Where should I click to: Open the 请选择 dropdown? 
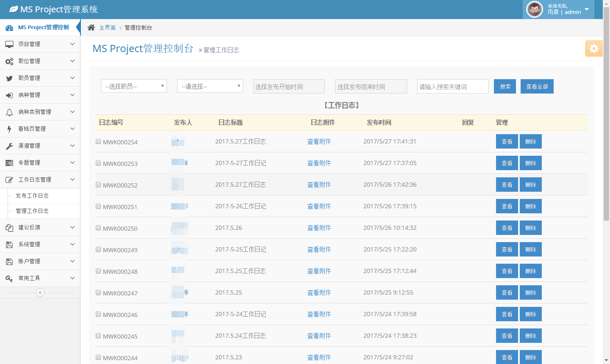pyautogui.click(x=210, y=86)
